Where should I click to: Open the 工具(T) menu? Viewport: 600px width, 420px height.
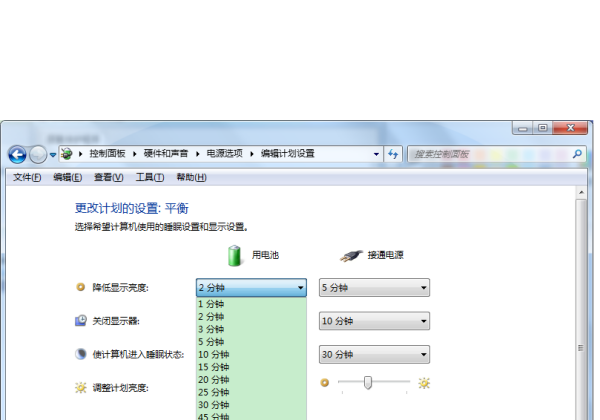150,177
